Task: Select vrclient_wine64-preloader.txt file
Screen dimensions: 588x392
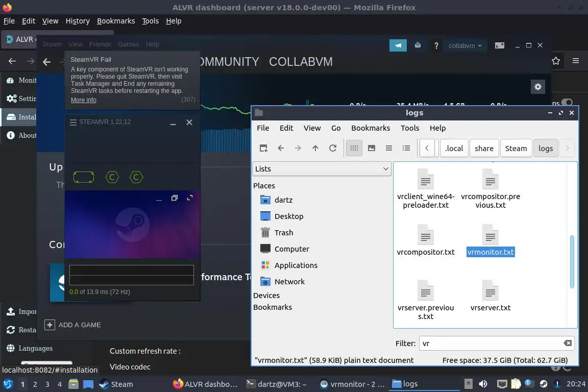Action: click(x=426, y=189)
